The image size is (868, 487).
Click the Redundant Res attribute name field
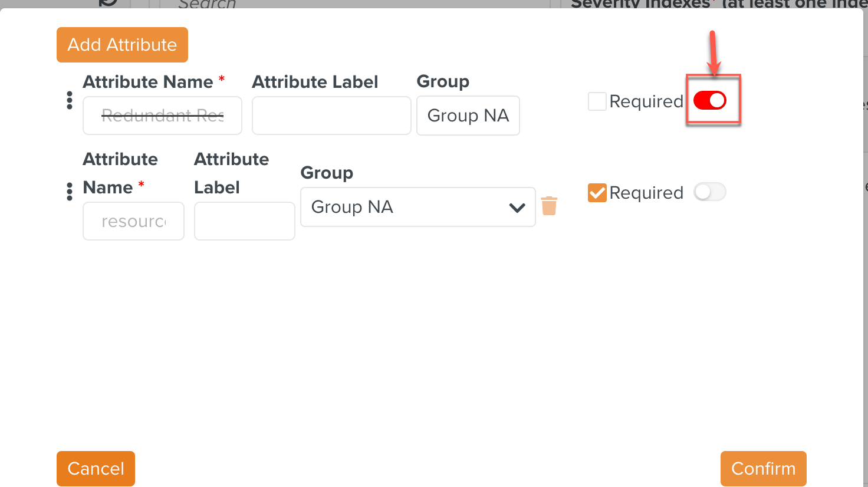tap(162, 116)
